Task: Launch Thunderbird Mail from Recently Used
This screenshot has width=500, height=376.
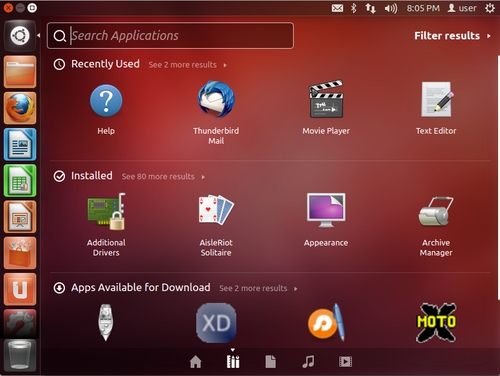Action: [x=216, y=99]
